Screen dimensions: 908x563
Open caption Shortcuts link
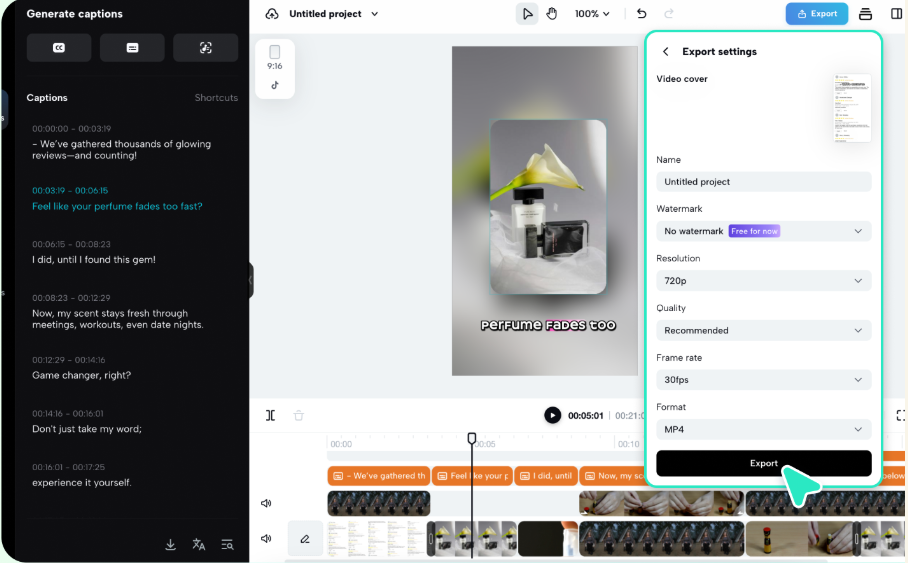216,98
